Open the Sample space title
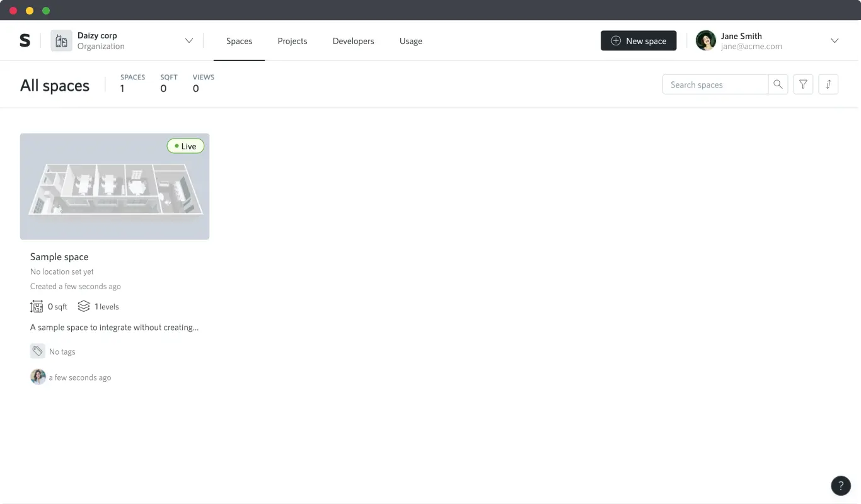The image size is (861, 504). 59,257
